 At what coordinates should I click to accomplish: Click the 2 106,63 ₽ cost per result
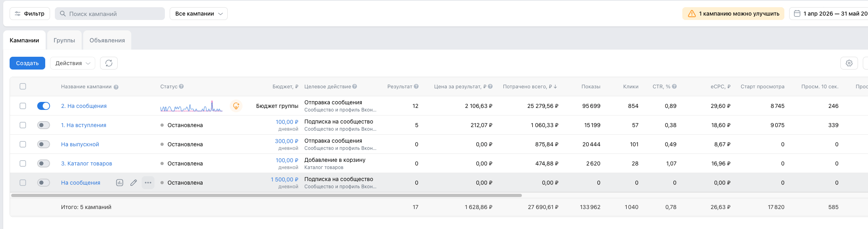(x=479, y=106)
